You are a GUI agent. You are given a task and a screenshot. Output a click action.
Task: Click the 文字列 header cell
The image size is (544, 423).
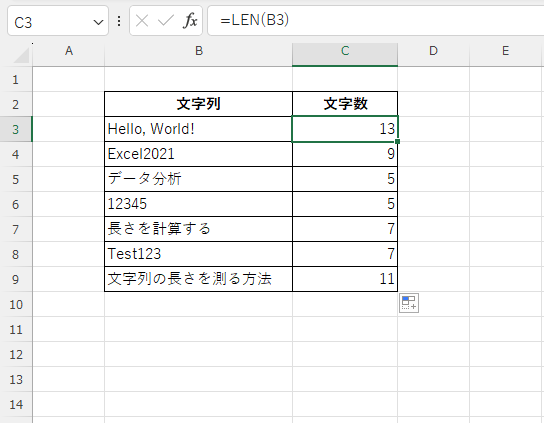pos(198,104)
